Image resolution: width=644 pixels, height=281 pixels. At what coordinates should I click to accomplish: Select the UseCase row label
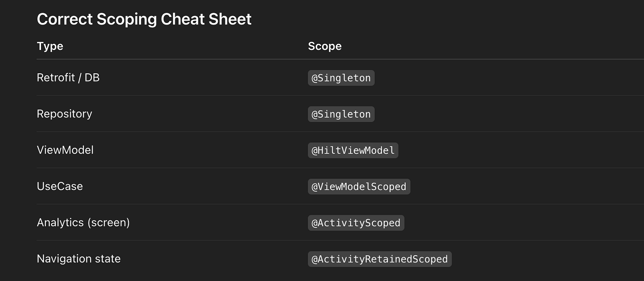60,186
